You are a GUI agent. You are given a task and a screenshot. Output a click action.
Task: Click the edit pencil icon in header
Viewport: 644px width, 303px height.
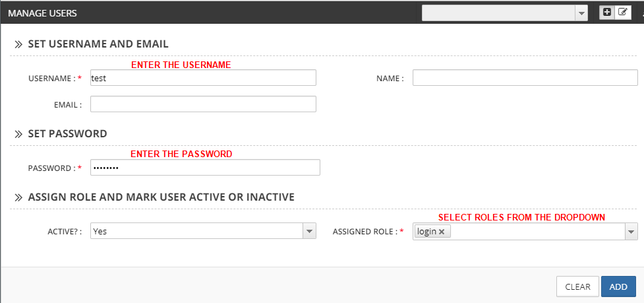click(623, 13)
